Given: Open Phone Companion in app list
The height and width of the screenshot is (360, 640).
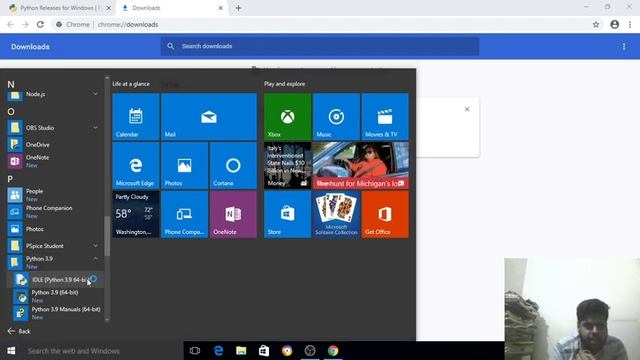Looking at the screenshot, I should tap(55, 212).
